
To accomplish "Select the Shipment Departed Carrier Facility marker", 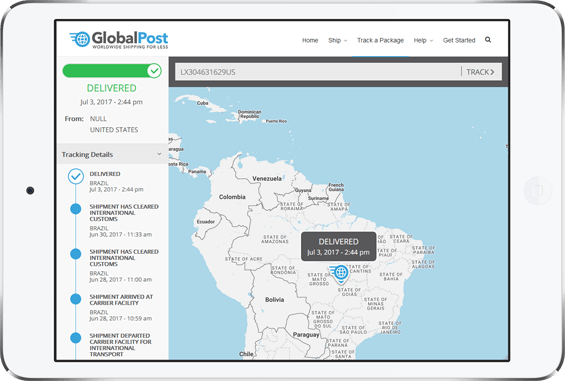I will (76, 338).
